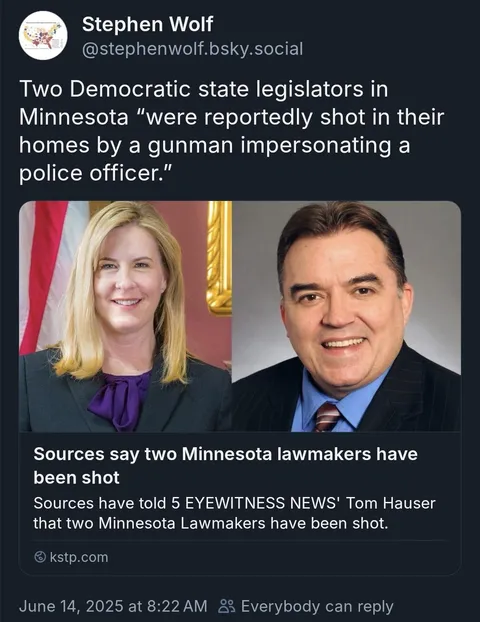Open the "Stephen Wolf" display name
This screenshot has width=480, height=622.
pyautogui.click(x=147, y=24)
